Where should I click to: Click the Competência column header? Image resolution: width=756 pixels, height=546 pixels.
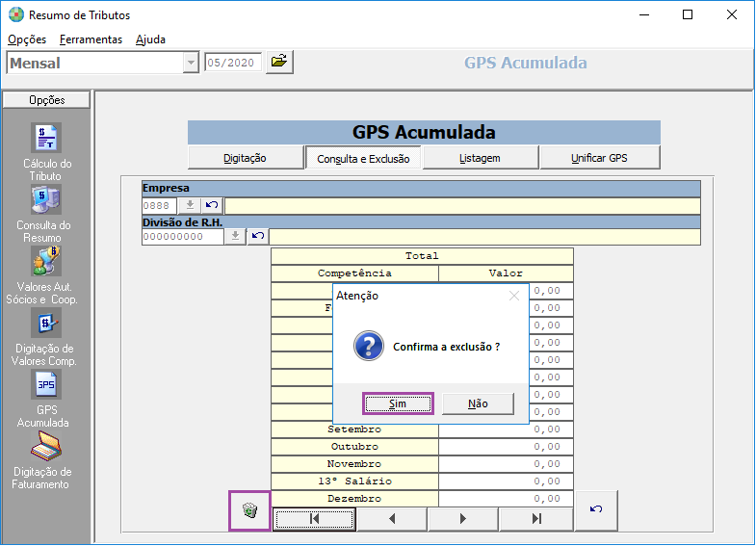[x=354, y=273]
